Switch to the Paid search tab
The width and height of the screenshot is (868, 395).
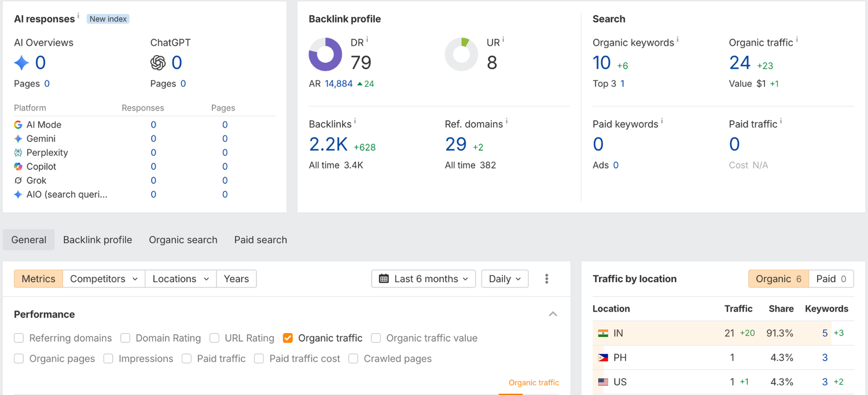260,240
